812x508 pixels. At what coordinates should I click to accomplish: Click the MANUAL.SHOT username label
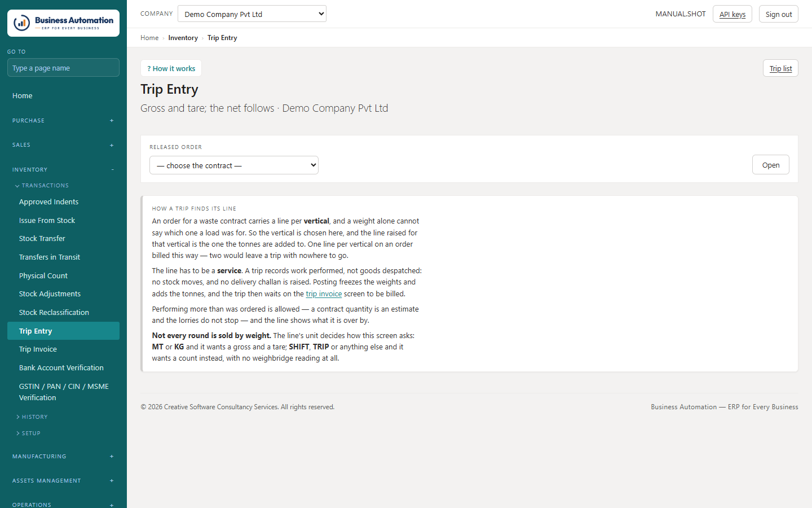tap(681, 14)
